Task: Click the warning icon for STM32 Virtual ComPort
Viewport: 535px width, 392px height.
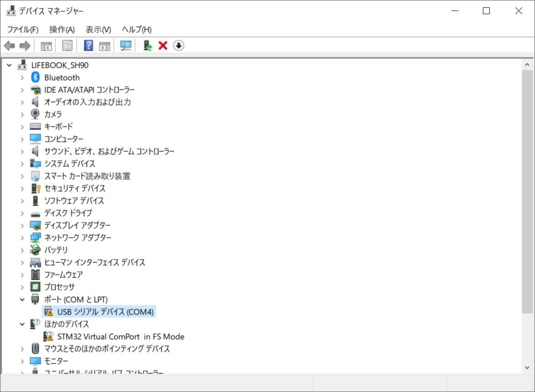Action: click(x=49, y=337)
